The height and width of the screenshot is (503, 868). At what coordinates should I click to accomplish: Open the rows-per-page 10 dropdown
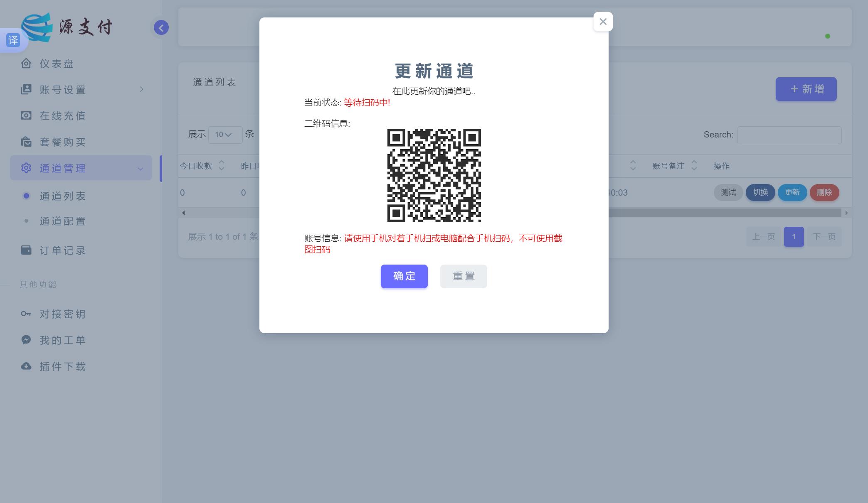pyautogui.click(x=225, y=135)
